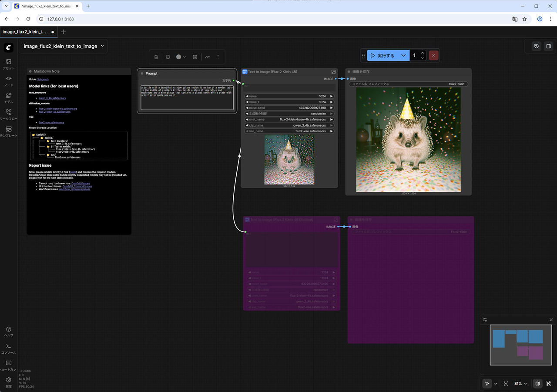Open the モデル (Models) sidebar panel
Viewport: 557px width, 392px height.
9,98
